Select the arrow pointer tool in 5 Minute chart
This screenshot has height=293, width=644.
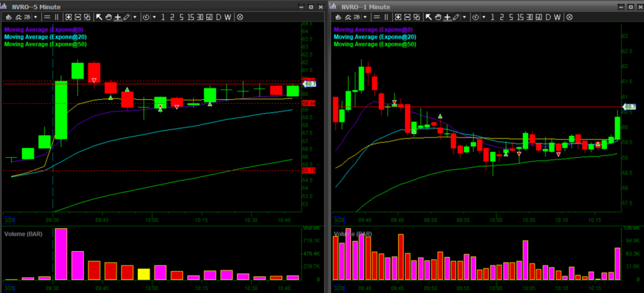point(99,17)
